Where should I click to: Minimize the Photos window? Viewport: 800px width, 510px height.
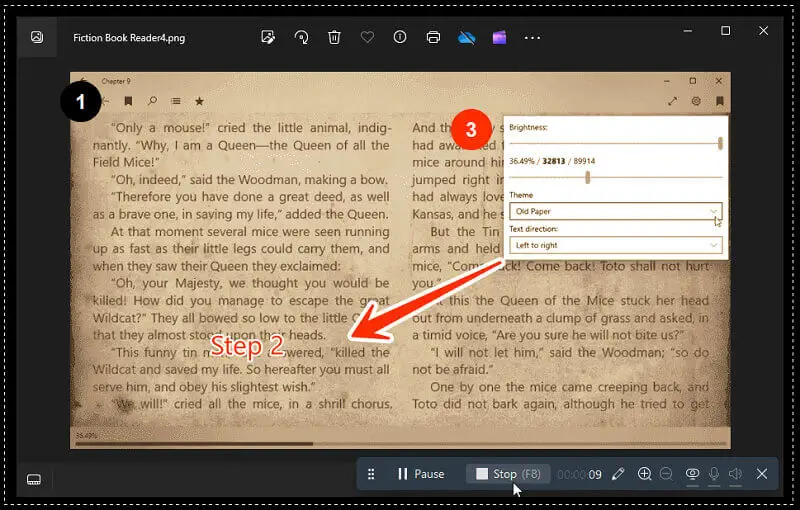pos(687,31)
